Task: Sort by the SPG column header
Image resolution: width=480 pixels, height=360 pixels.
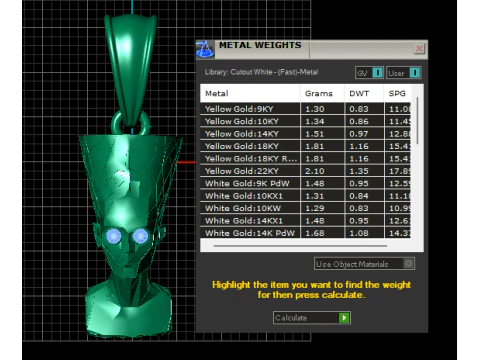Action: [x=397, y=93]
